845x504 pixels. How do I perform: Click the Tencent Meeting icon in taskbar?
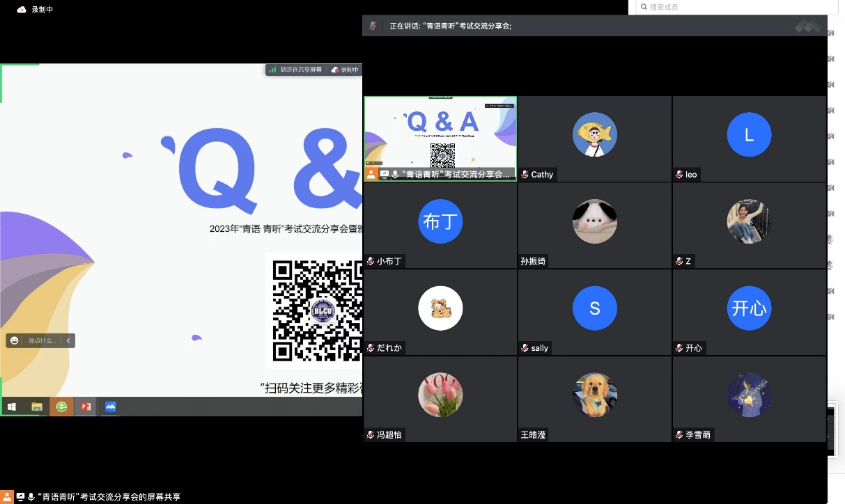click(x=110, y=407)
